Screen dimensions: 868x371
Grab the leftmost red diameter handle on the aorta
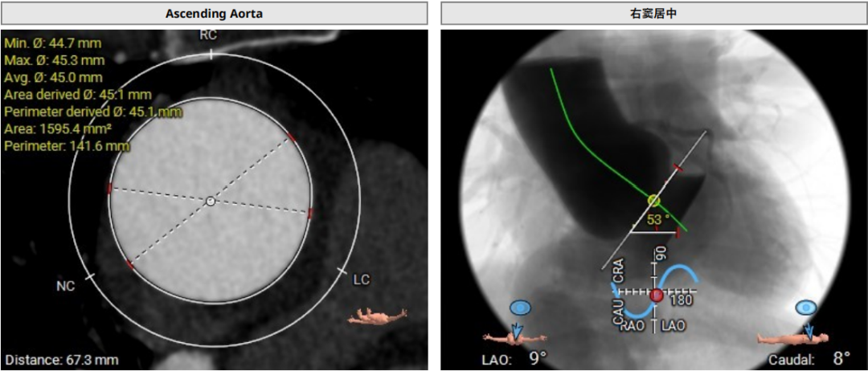pyautogui.click(x=109, y=188)
